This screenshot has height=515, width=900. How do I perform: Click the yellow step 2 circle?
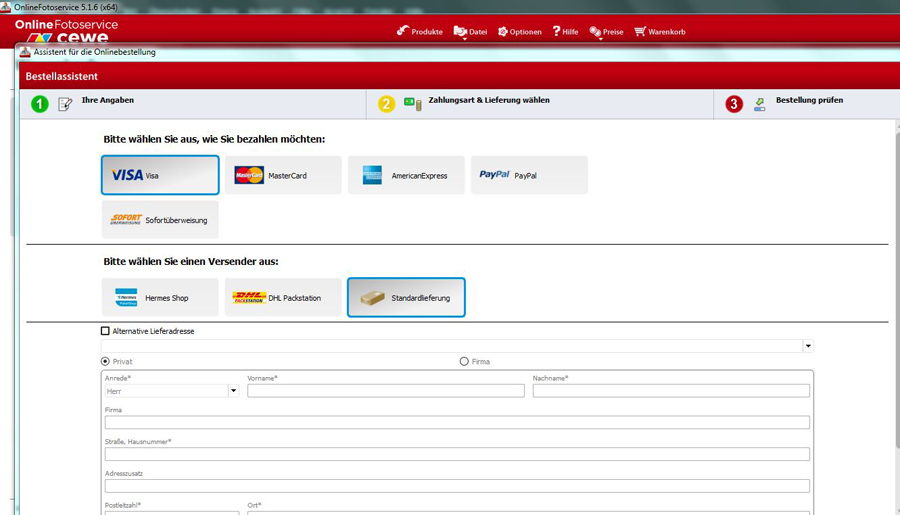coord(386,104)
